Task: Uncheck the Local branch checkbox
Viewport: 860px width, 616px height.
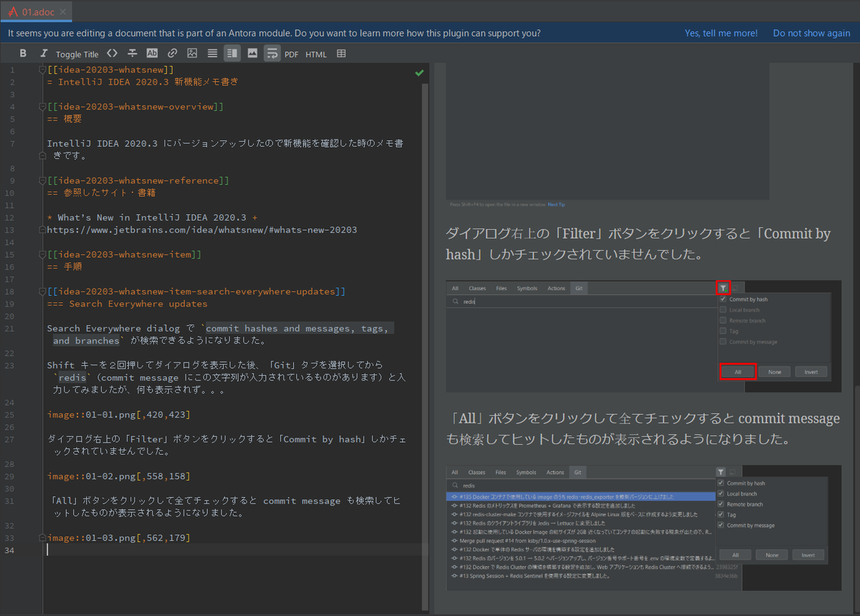Action: (x=723, y=309)
